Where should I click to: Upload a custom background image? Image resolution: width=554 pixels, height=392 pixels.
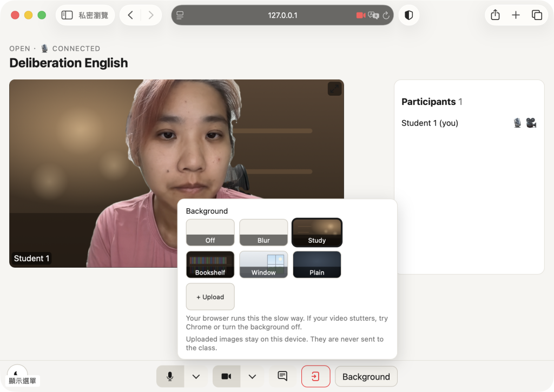pyautogui.click(x=210, y=297)
